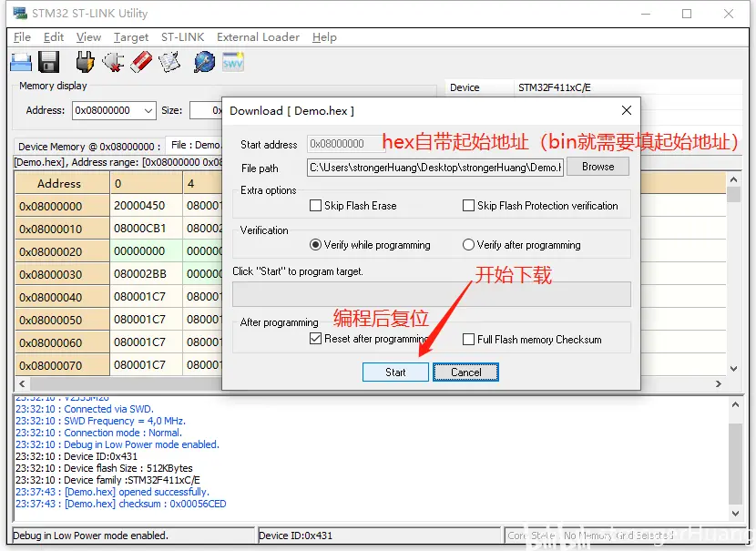Click Start to begin programming

(x=395, y=372)
